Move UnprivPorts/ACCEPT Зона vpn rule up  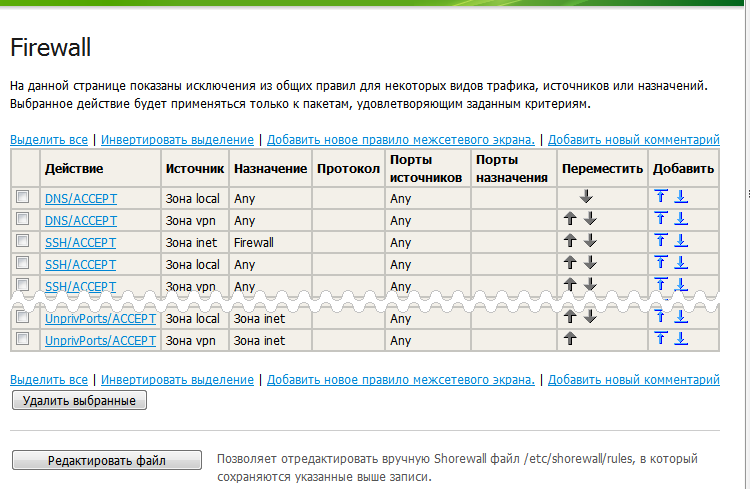570,339
